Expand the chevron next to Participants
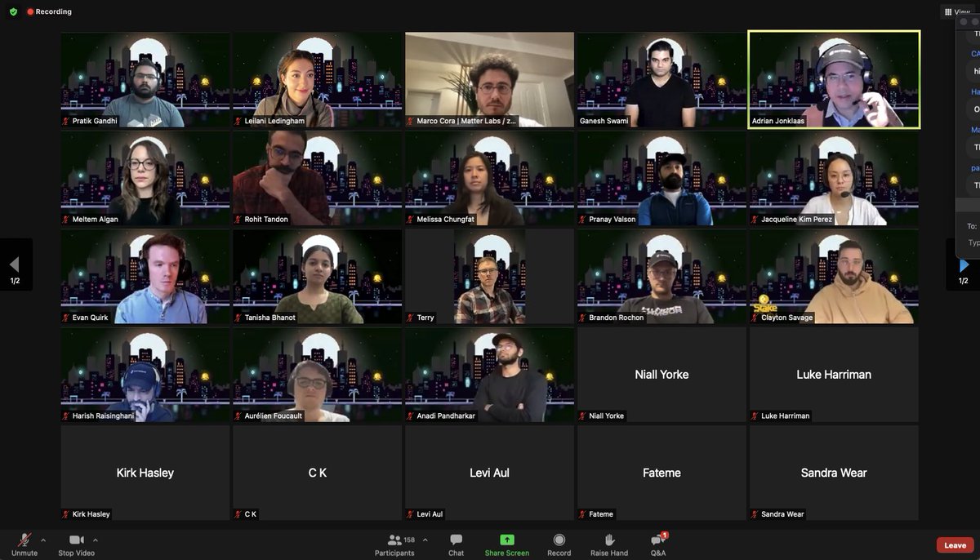The image size is (980, 560). [x=425, y=540]
